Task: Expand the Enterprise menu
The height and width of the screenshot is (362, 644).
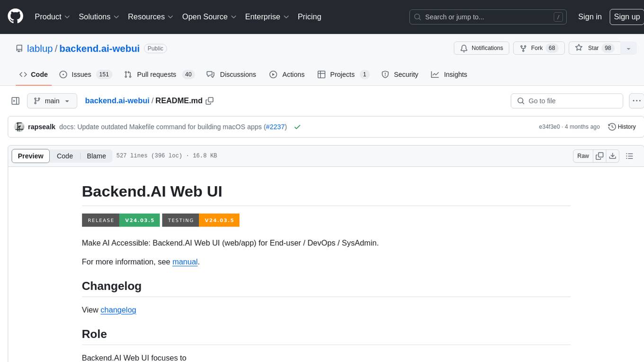Action: [267, 17]
